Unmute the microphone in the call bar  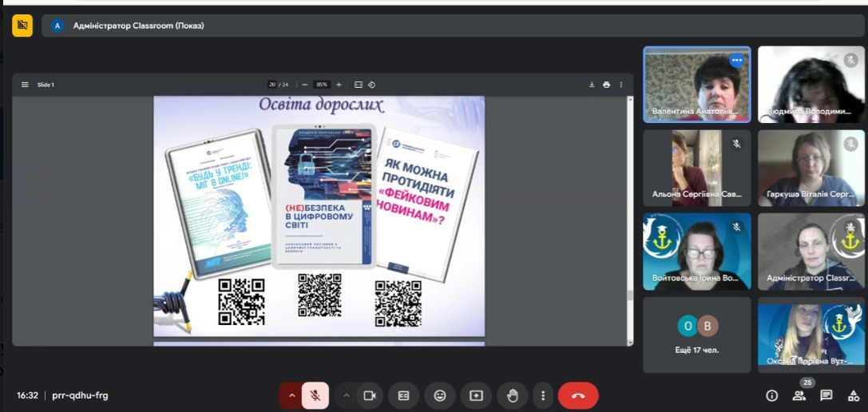coord(315,395)
